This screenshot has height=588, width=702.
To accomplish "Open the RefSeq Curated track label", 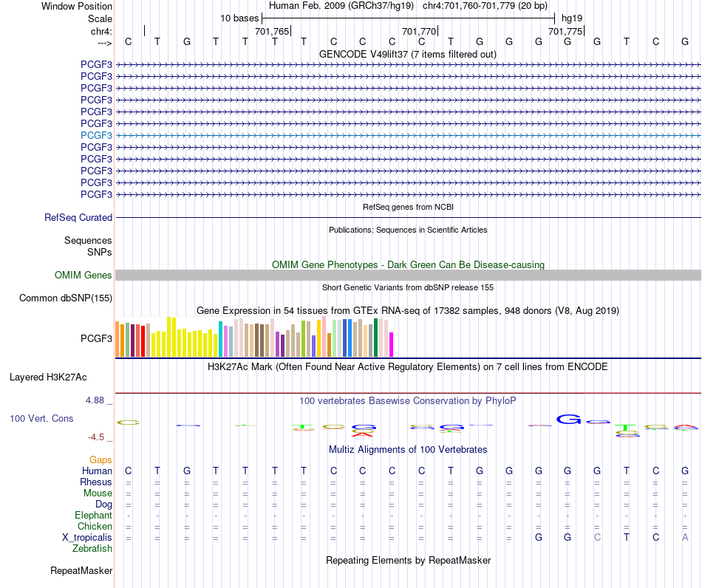I will click(78, 217).
